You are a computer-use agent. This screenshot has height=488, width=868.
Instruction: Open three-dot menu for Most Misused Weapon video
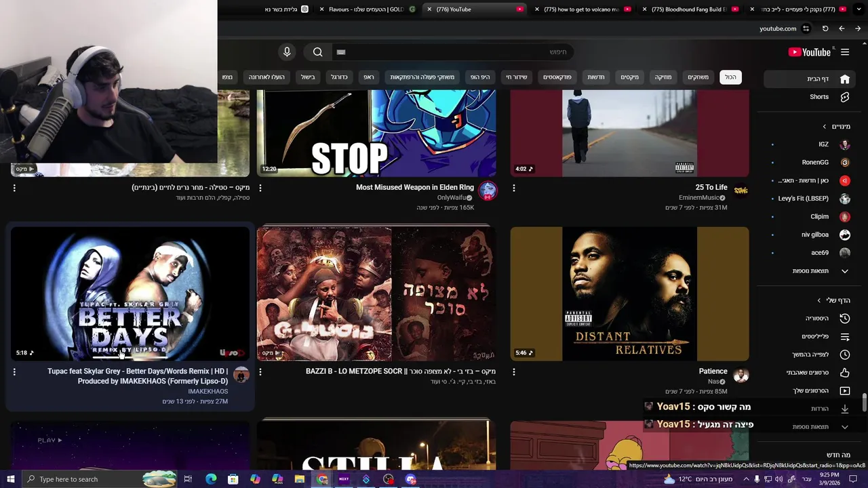click(x=260, y=188)
